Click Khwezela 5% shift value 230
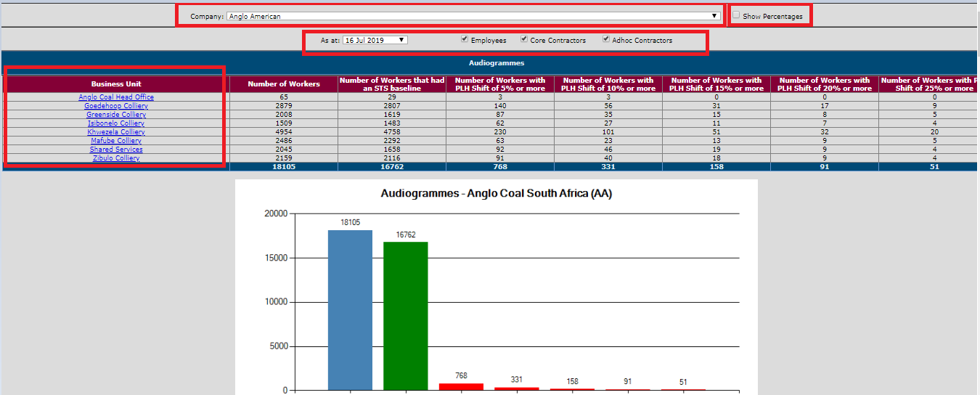Viewport: 980px width, 395px height. [500, 132]
